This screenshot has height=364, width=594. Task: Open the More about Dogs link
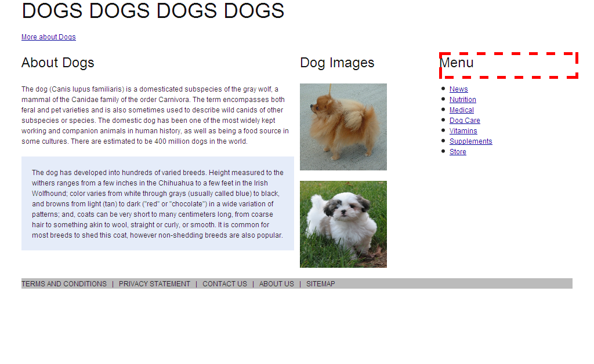49,37
